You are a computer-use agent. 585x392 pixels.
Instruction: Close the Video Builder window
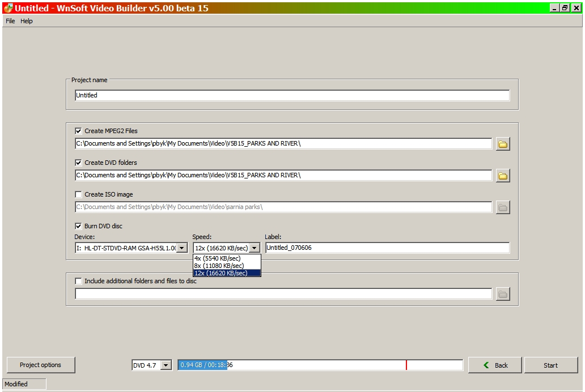click(576, 8)
